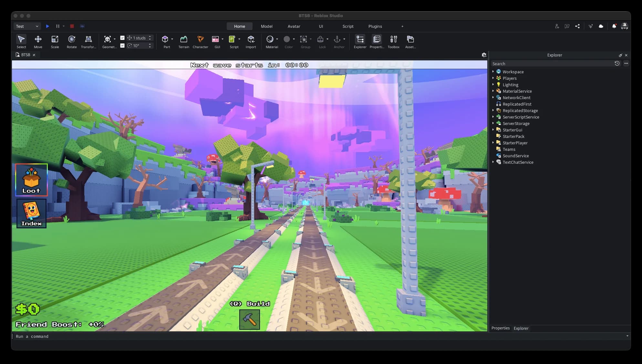This screenshot has width=642, height=364.
Task: Activate the Rotate tool
Action: point(71,41)
